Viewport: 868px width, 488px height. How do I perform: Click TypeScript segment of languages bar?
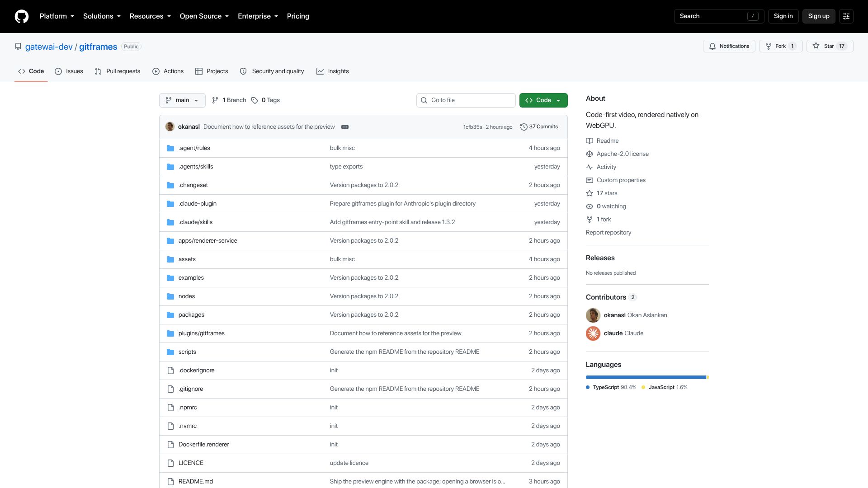[x=646, y=377]
